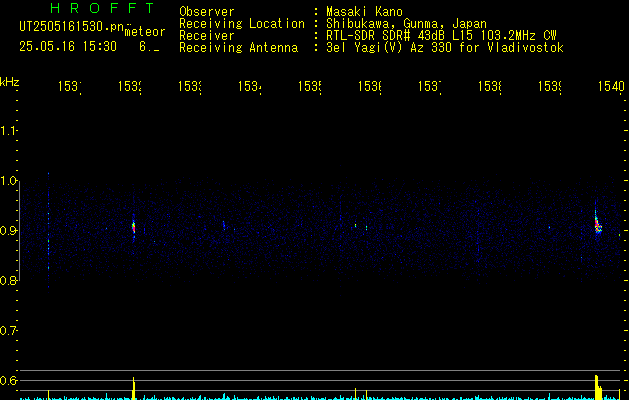Select the text Shibukawa, Gunma, Japan
The width and height of the screenshot is (629, 400).
point(406,24)
